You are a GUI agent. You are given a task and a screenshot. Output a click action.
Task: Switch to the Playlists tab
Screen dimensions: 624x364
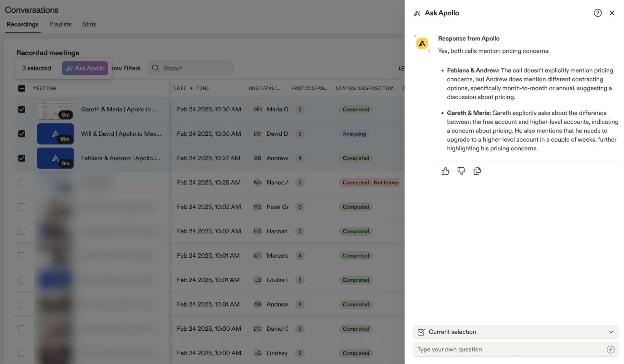60,24
